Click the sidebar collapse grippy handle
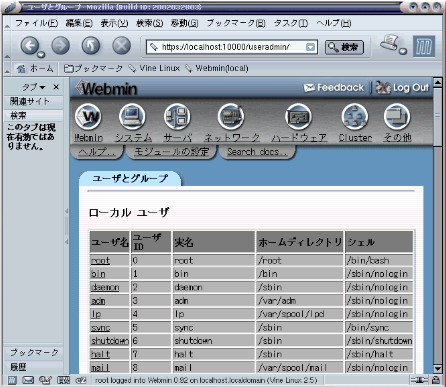The width and height of the screenshot is (446, 387). tap(67, 226)
